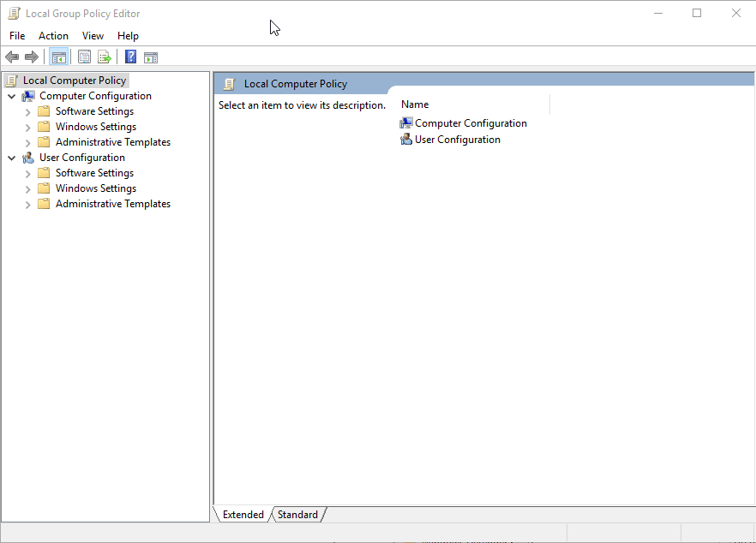Select Software Settings label under Computer Configuration
Viewport: 756px width, 543px height.
click(x=94, y=111)
